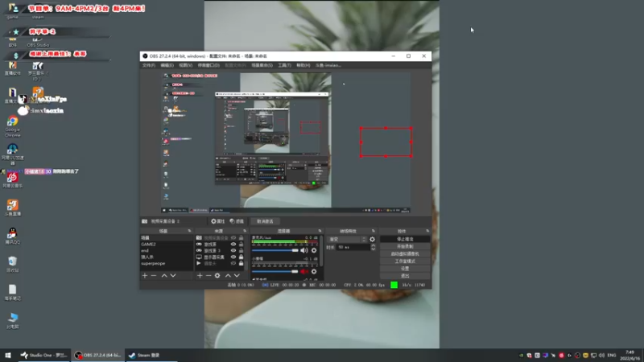Image resolution: width=644 pixels, height=362 pixels.
Task: Click the source Properties gear button
Action: [217, 221]
